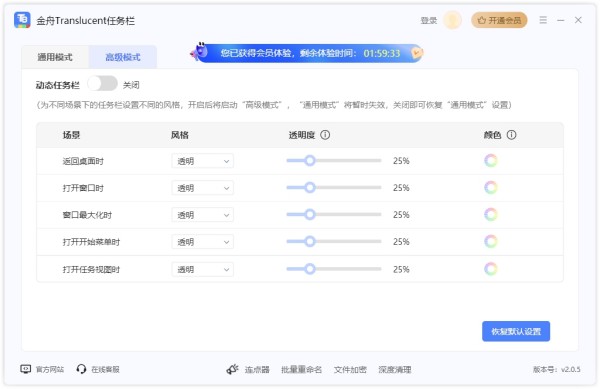Pick color for 打开开始菜单时 row
Viewport: 600px width, 389px height.
(491, 241)
